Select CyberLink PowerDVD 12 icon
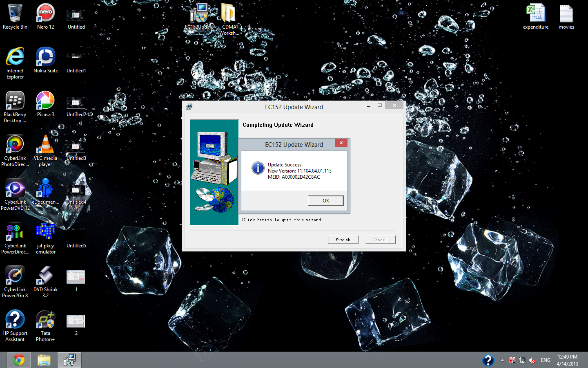 (15, 194)
